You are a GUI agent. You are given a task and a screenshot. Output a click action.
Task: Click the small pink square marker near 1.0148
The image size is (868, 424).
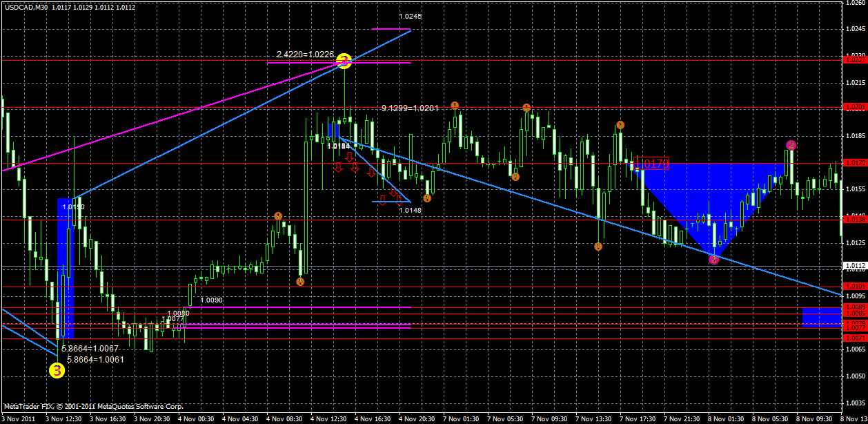(384, 197)
